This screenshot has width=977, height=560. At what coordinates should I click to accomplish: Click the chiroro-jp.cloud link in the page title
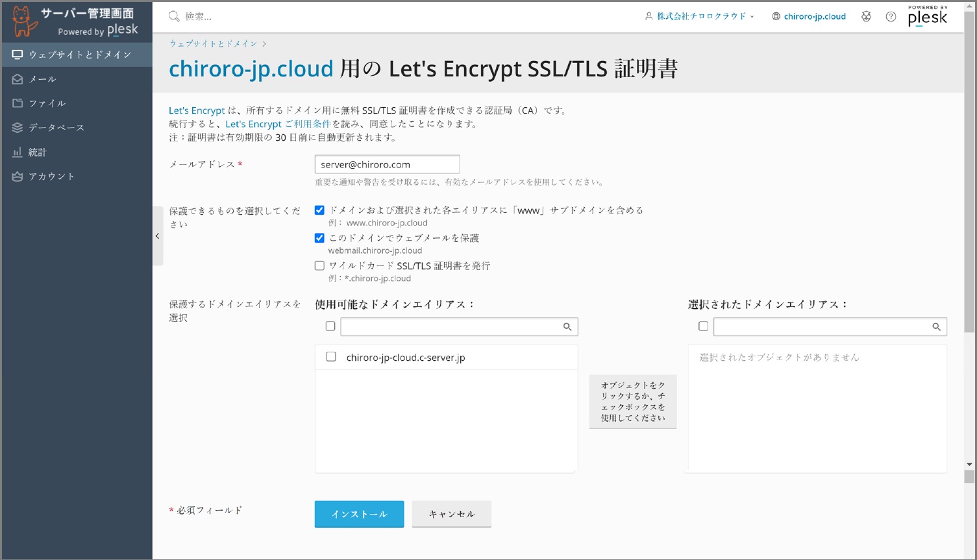(251, 68)
